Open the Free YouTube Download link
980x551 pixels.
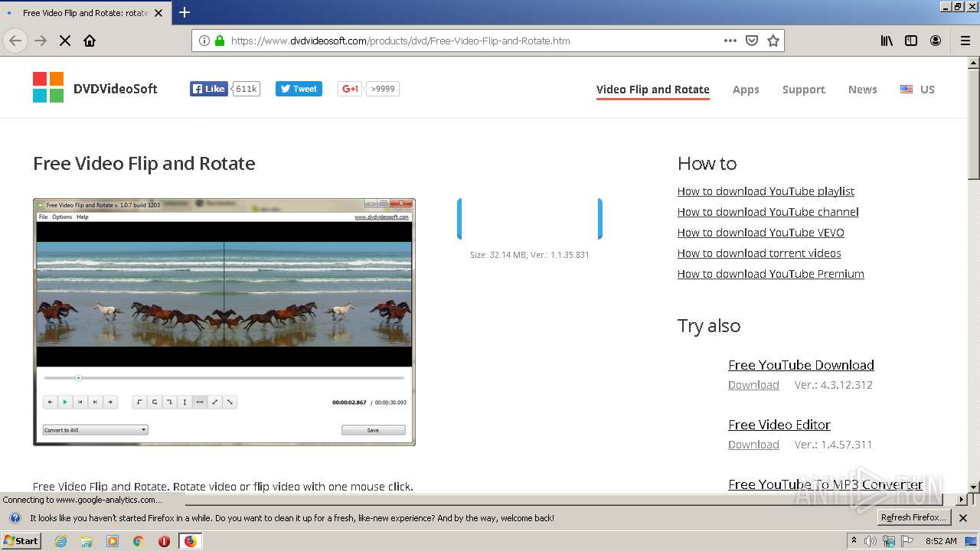(801, 365)
